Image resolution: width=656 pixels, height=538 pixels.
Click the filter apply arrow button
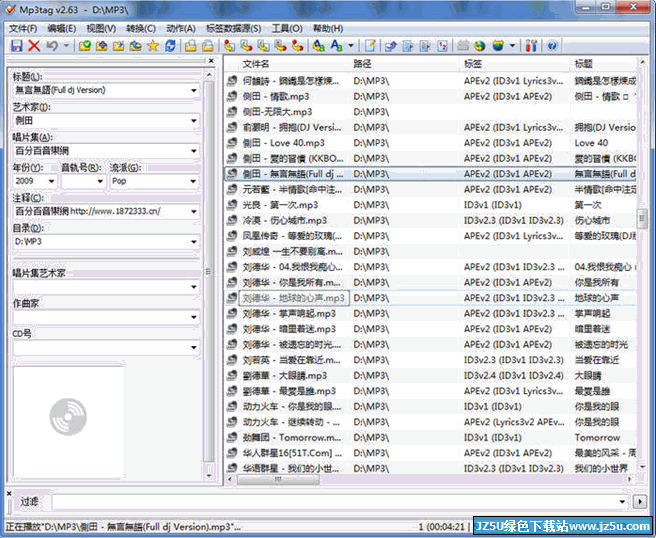coord(640,501)
